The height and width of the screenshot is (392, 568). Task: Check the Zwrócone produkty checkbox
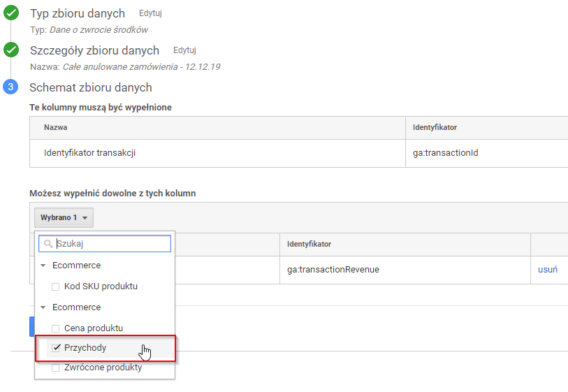point(55,368)
